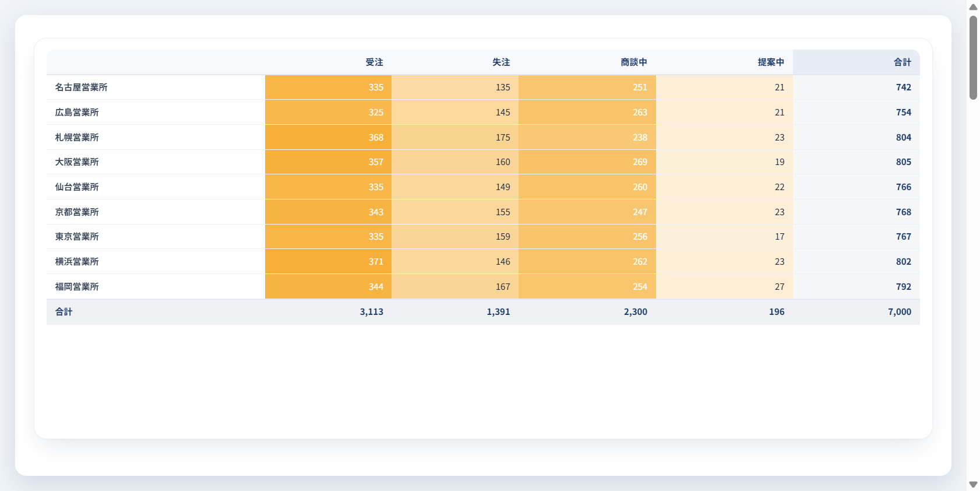
Task: Click the 受注 column total 3,113
Action: [x=328, y=312]
